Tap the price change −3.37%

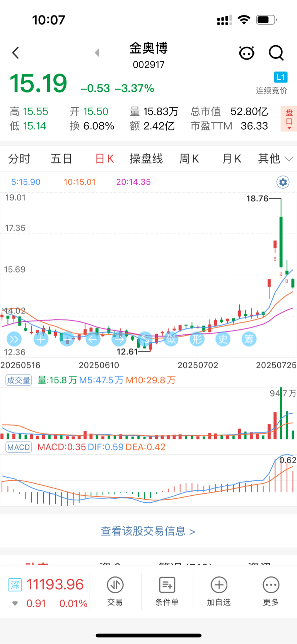point(135,89)
